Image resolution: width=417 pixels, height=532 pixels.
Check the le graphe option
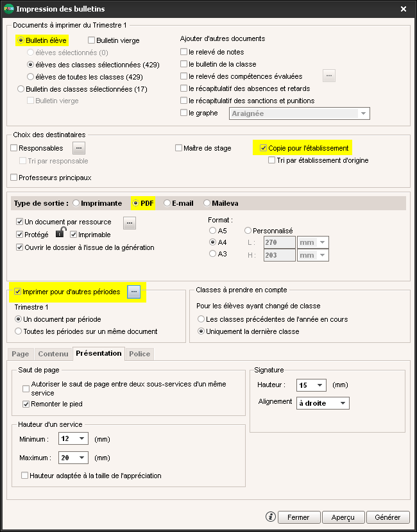(x=199, y=113)
